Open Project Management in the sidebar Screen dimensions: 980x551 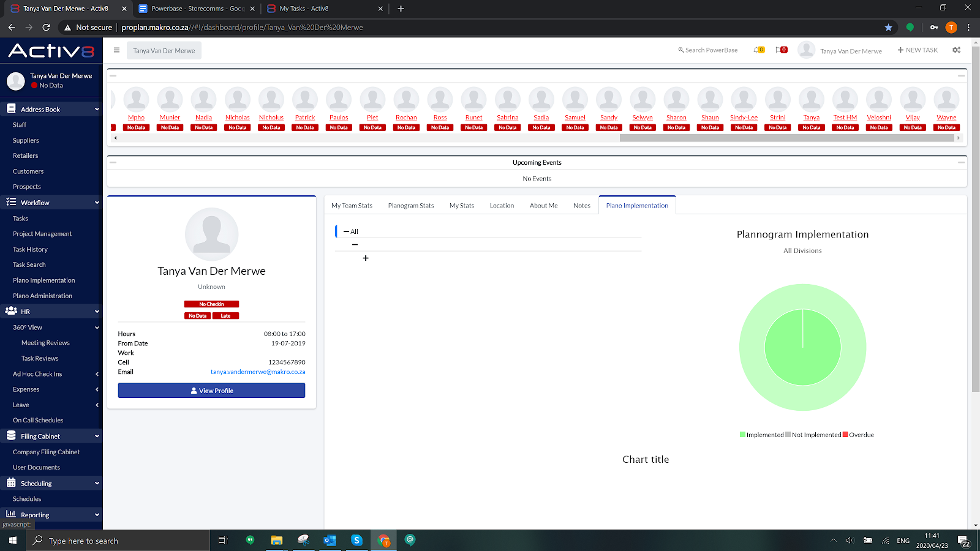tap(42, 234)
